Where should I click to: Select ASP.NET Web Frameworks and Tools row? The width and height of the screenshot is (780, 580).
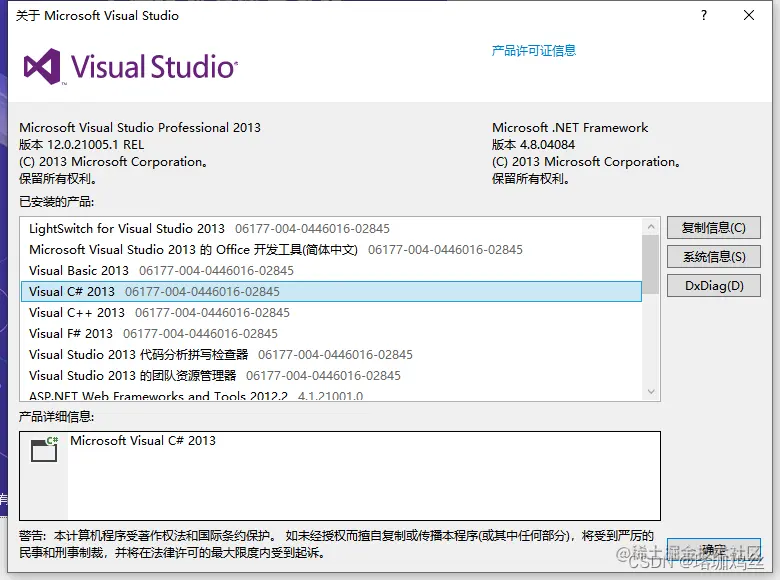pos(331,395)
